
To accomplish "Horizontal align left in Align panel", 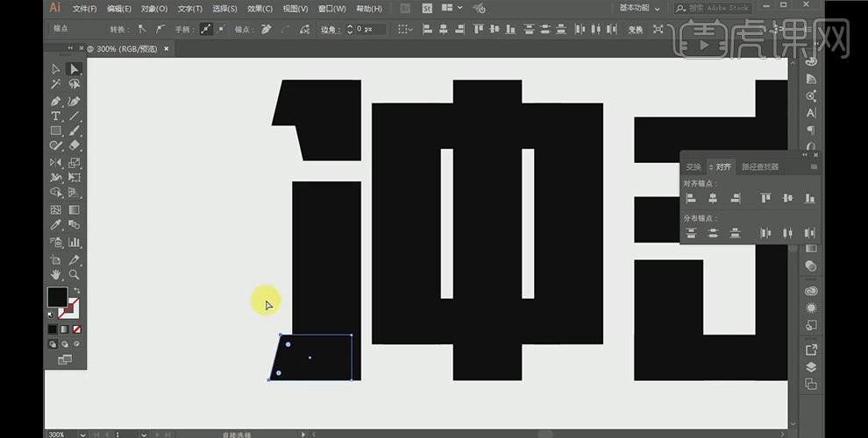I will [x=690, y=198].
